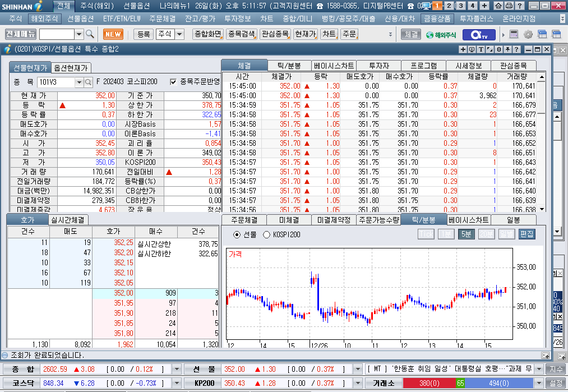This screenshot has height=392, width=568.
Task: Open the 해외주식 globe shortcut
Action: (441, 35)
